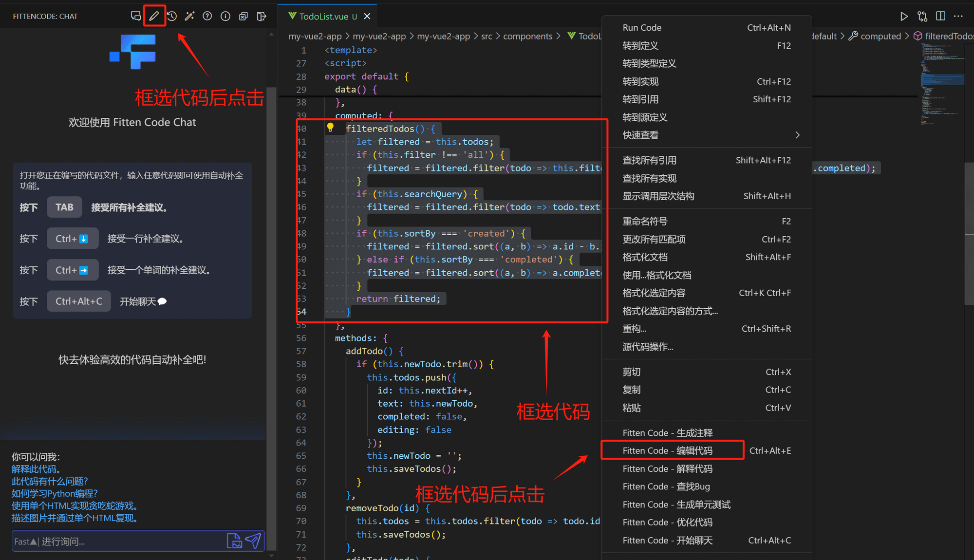Choose Run Code from context menu
Screen dimensions: 974x560
707,28
